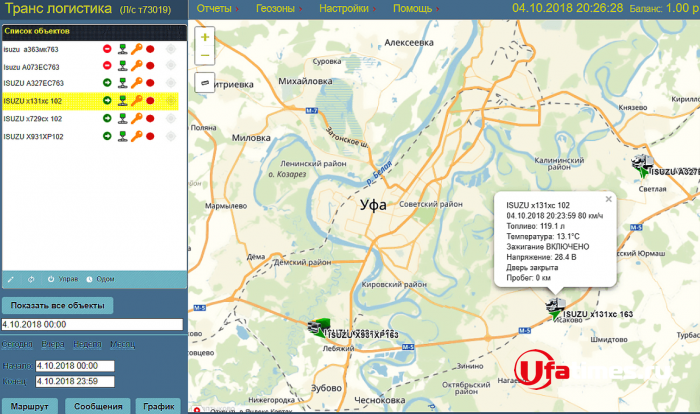This screenshot has height=414, width=700.
Task: Close the ISUZU x131хс 102 info popup
Action: coord(608,199)
